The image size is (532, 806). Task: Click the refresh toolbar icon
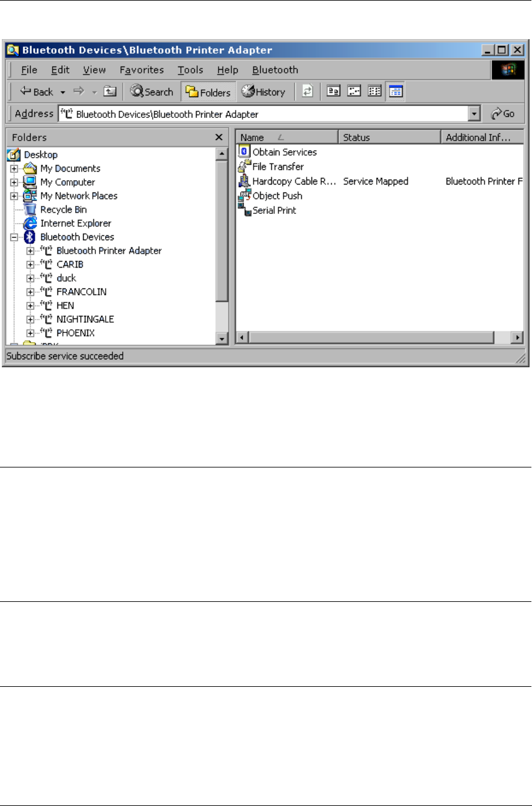[308, 92]
